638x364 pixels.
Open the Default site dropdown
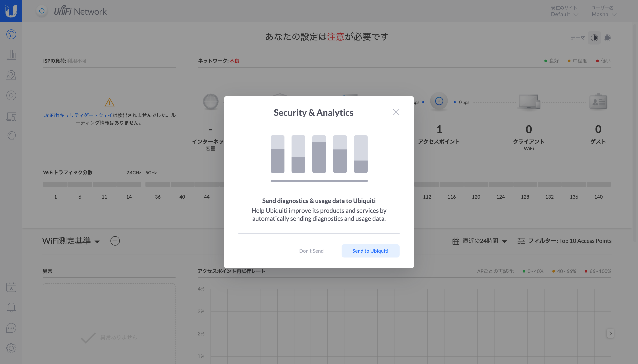(x=564, y=14)
